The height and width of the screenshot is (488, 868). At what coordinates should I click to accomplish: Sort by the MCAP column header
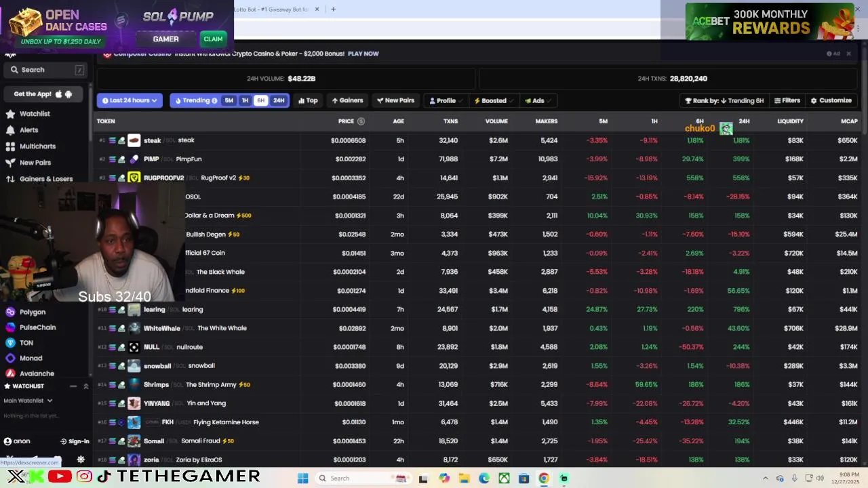[849, 121]
